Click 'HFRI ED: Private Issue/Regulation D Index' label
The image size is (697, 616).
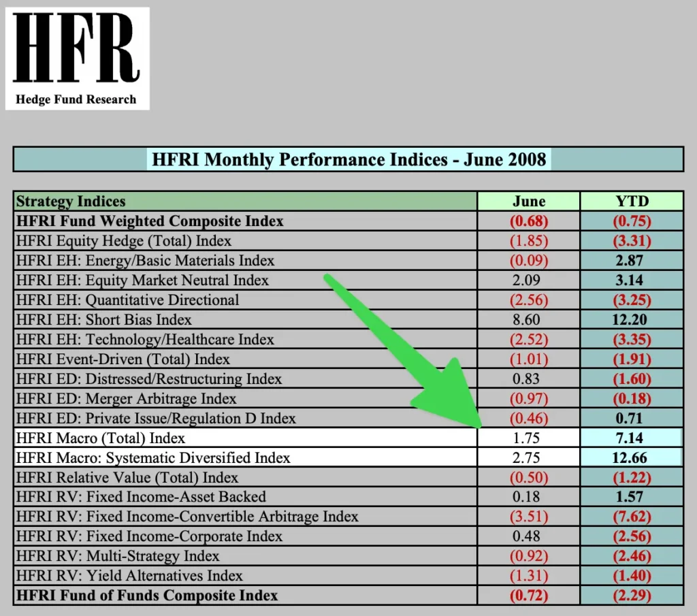pyautogui.click(x=156, y=418)
